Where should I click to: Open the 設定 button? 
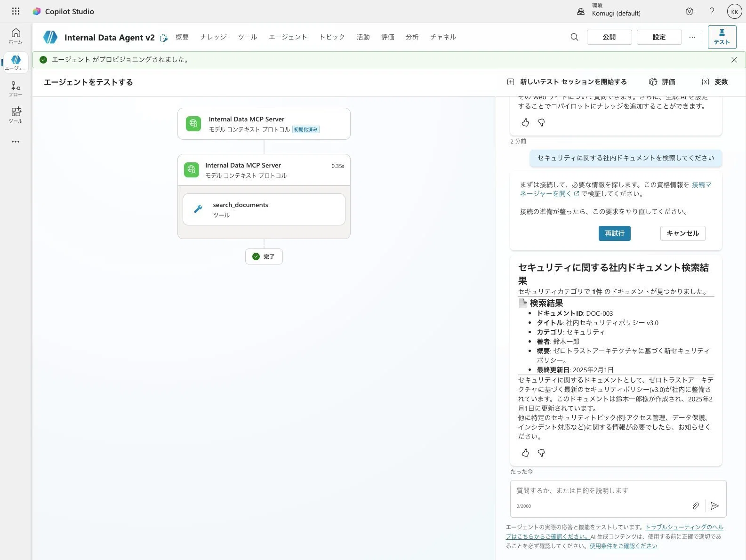[x=659, y=37]
